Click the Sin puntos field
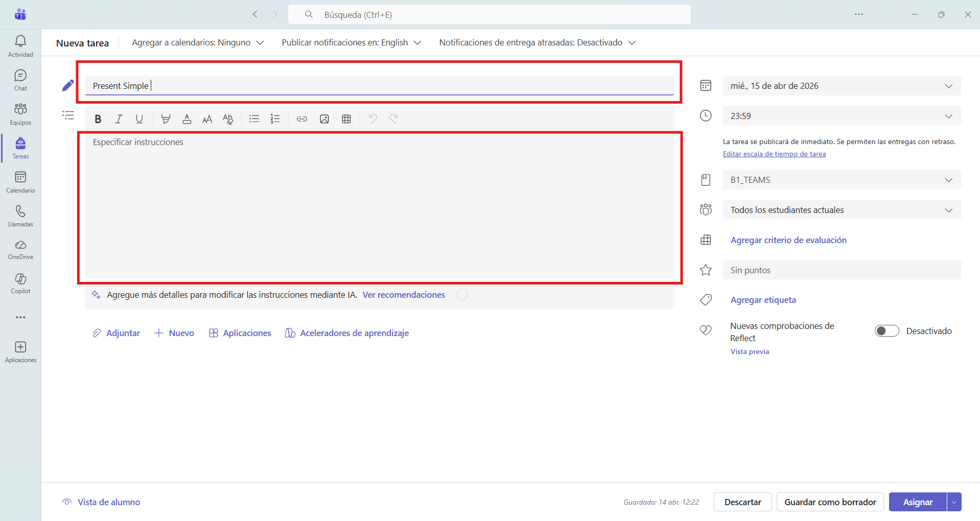Screen dimensions: 980x521 click(x=842, y=270)
